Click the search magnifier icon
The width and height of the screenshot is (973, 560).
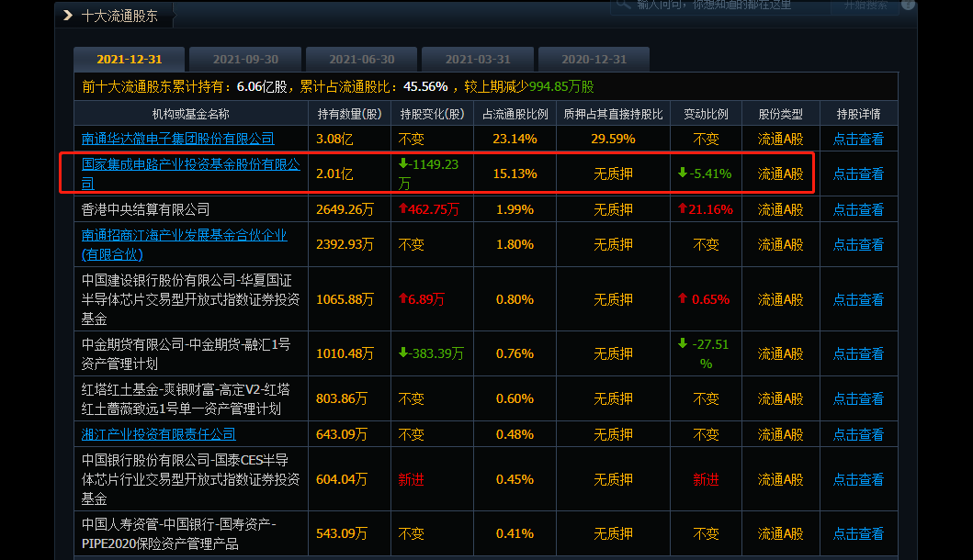point(623,5)
